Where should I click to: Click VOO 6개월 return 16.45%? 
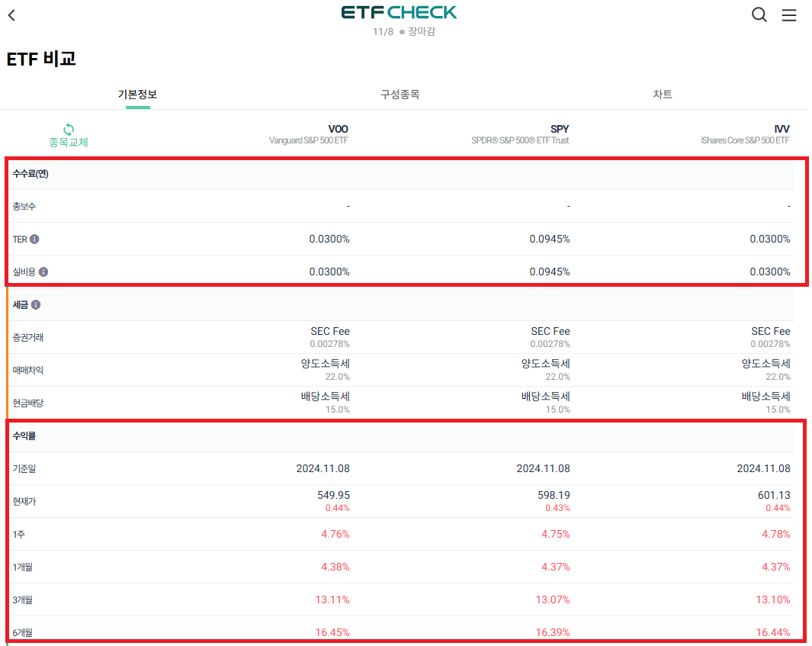pos(332,632)
